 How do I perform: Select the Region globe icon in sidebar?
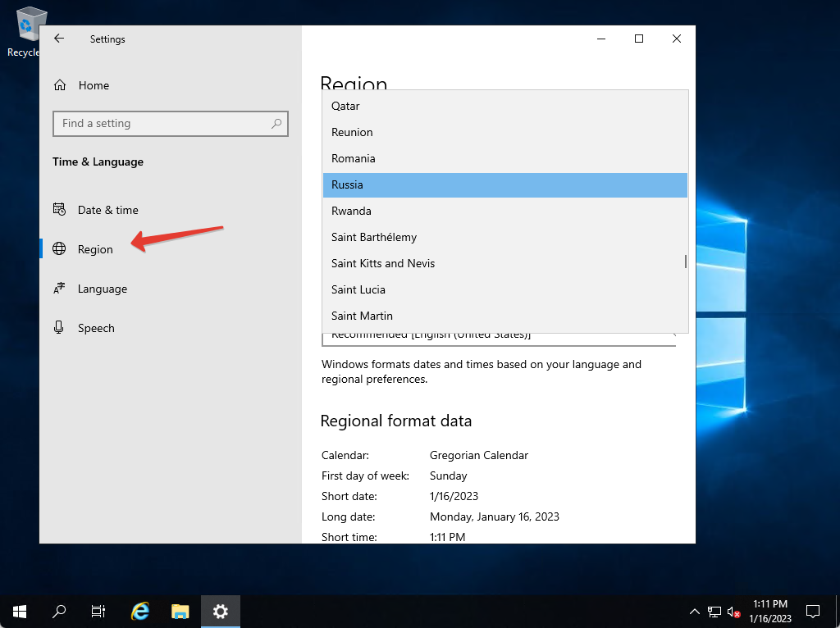coord(59,249)
